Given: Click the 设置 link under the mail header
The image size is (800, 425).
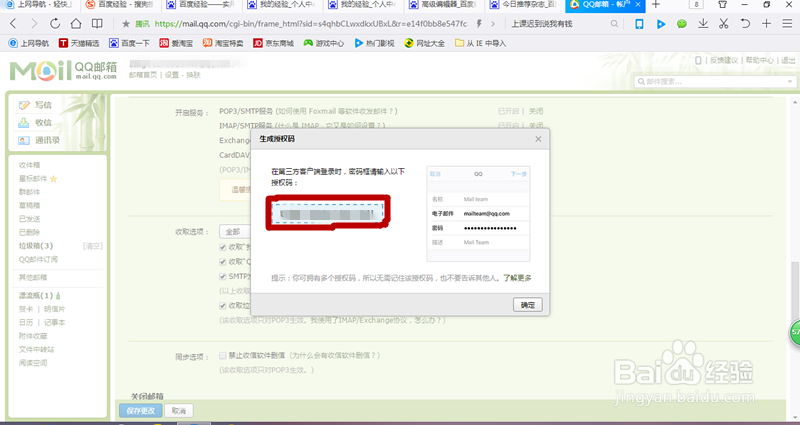Looking at the screenshot, I should (x=172, y=75).
